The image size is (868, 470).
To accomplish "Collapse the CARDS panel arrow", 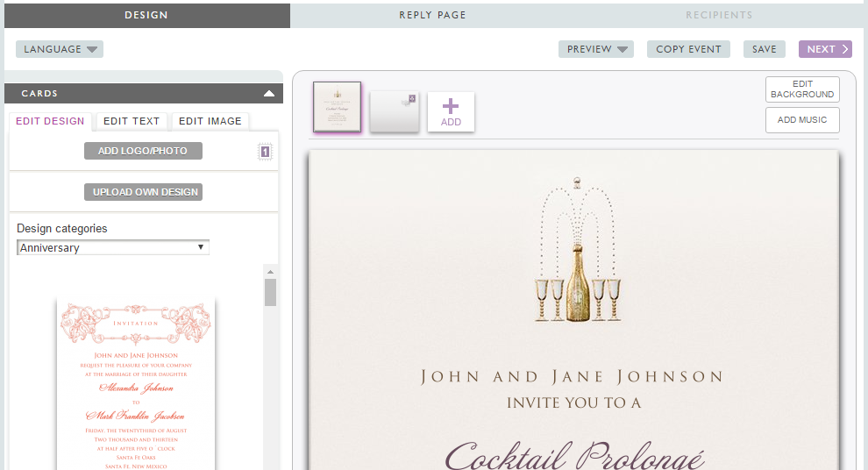I will click(269, 93).
